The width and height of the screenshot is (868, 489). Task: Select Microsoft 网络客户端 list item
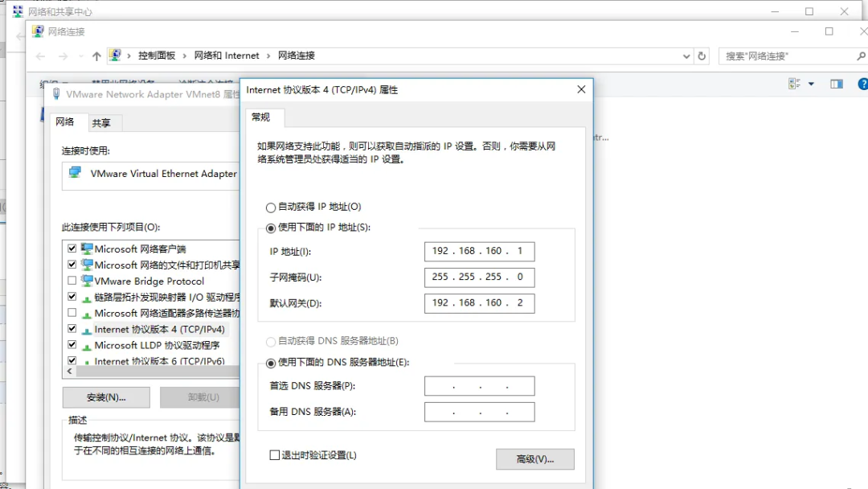tap(140, 249)
